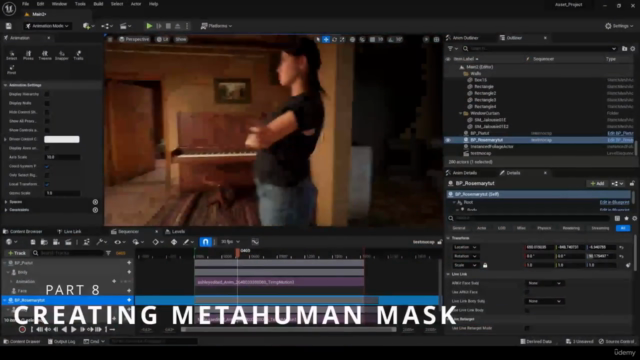Toggle Coord System checkbox
The image size is (640, 360).
47,166
